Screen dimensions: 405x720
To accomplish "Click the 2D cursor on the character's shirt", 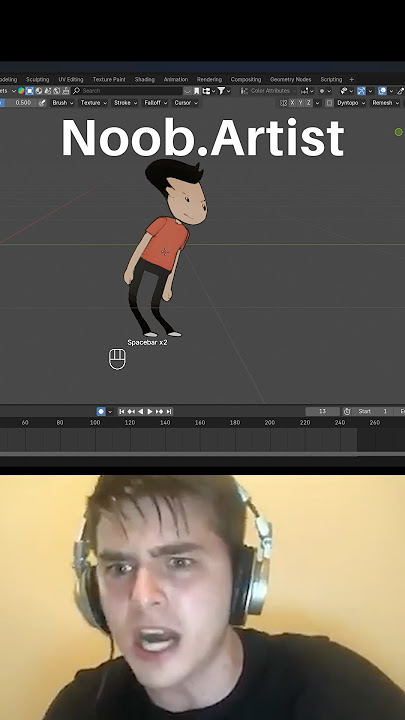I will (x=165, y=251).
